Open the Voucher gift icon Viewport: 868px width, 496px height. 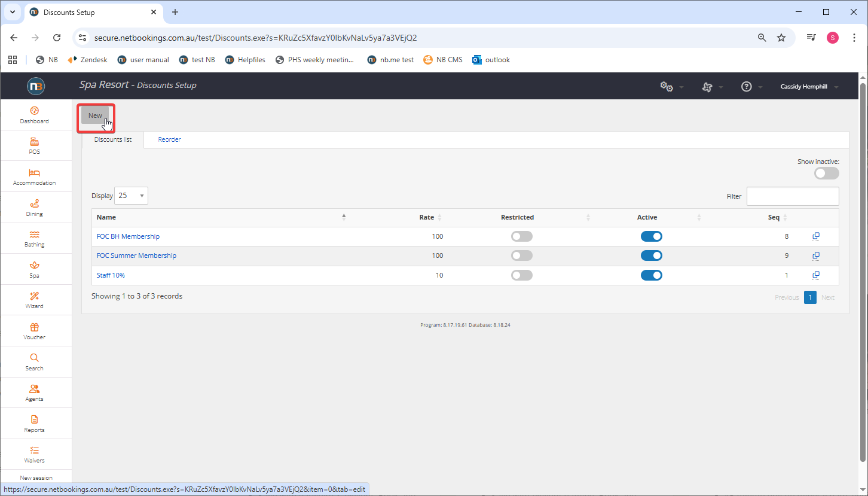(x=34, y=327)
